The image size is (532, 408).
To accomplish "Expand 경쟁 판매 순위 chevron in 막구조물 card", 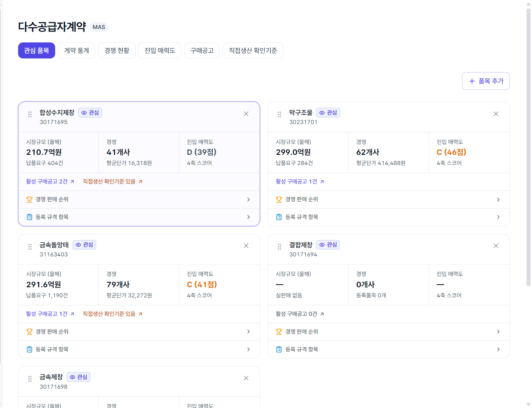I will tap(498, 199).
